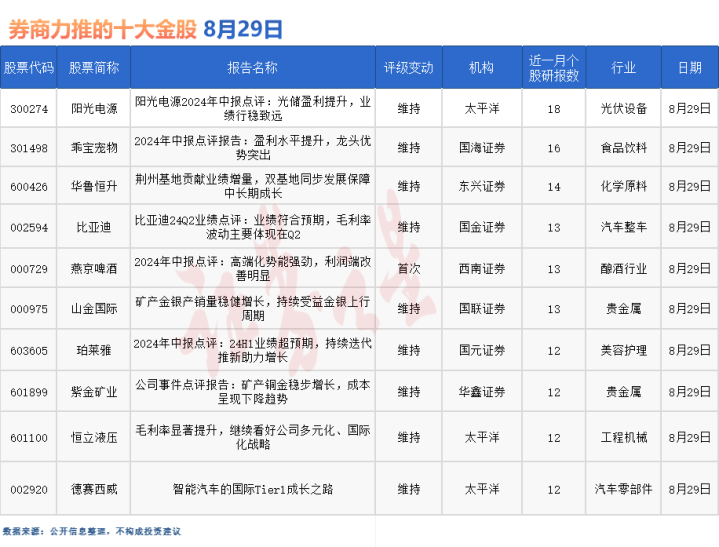The image size is (719, 547).
Task: Click report count 18
Action: click(x=553, y=109)
